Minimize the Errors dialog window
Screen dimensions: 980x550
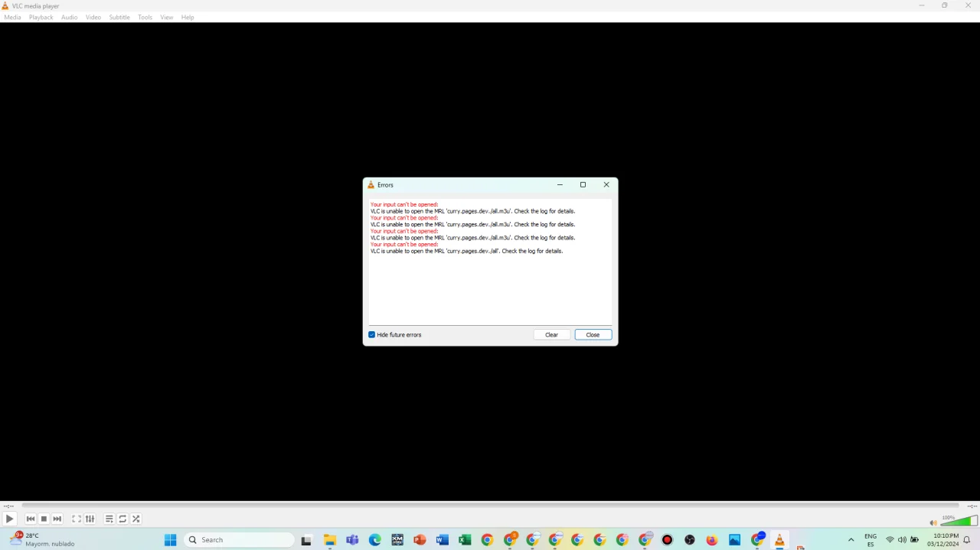(x=560, y=184)
